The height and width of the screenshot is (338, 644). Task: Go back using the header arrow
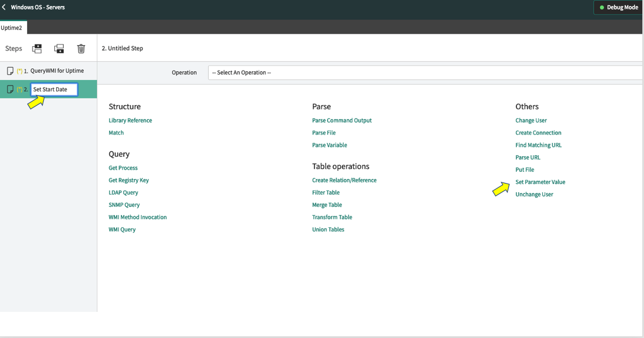click(4, 7)
